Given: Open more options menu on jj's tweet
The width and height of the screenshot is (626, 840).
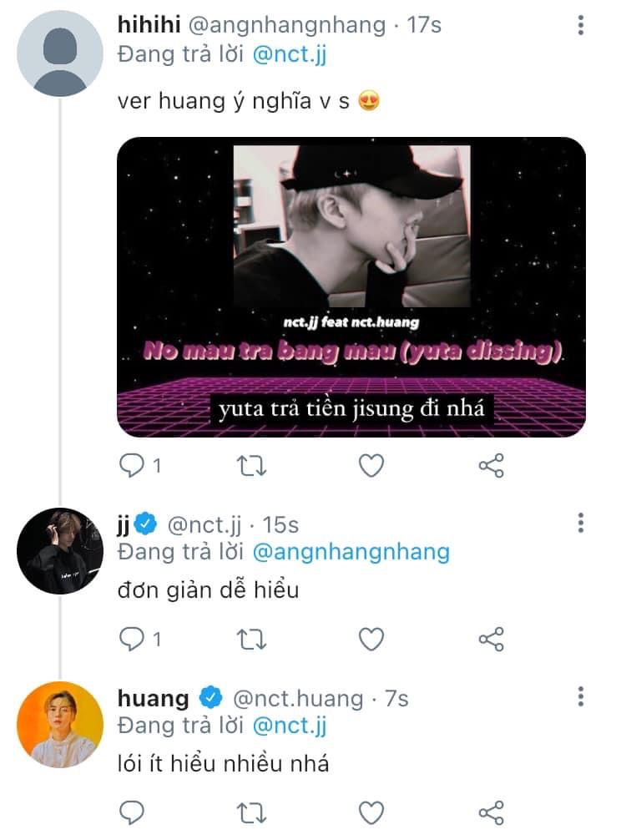Looking at the screenshot, I should tap(580, 523).
